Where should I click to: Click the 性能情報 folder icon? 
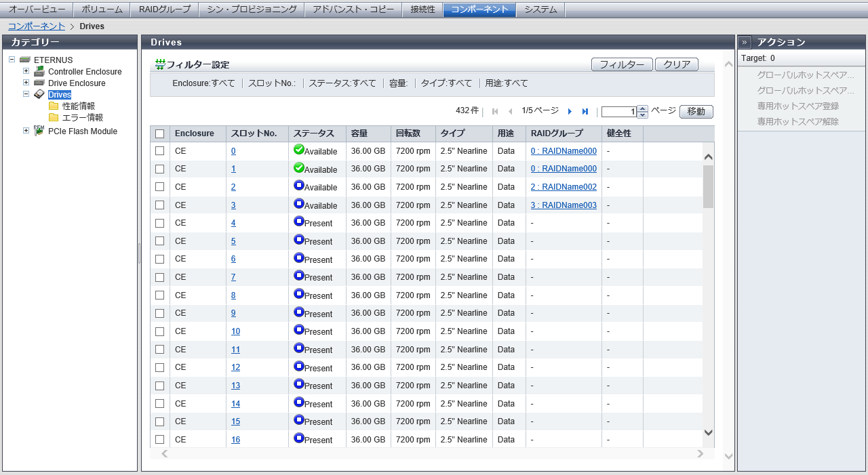click(x=54, y=106)
